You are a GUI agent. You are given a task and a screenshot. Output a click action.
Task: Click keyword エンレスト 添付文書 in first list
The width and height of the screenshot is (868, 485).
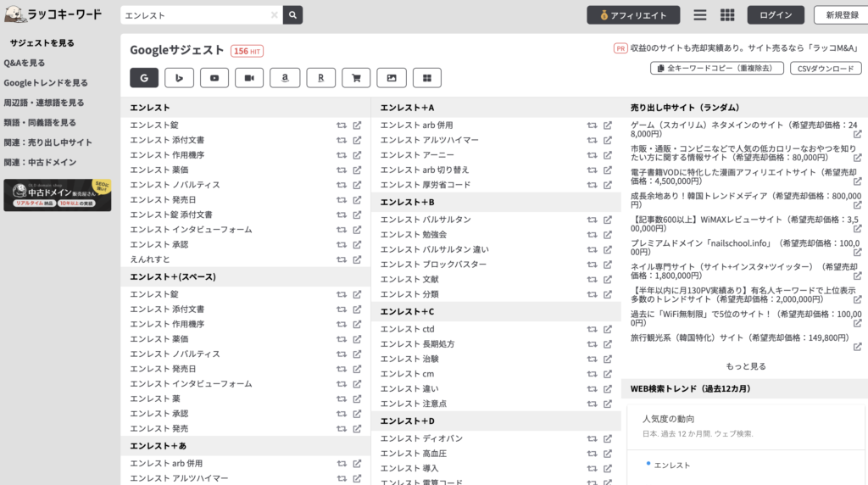click(x=167, y=140)
